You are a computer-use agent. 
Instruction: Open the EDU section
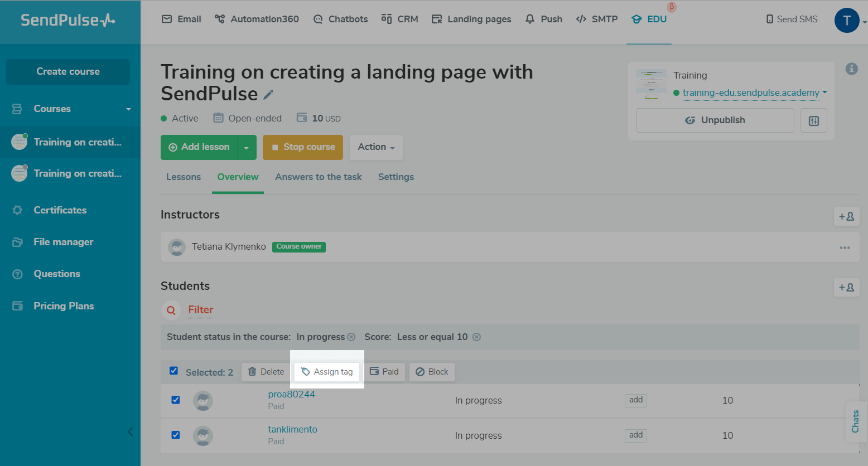click(x=649, y=19)
